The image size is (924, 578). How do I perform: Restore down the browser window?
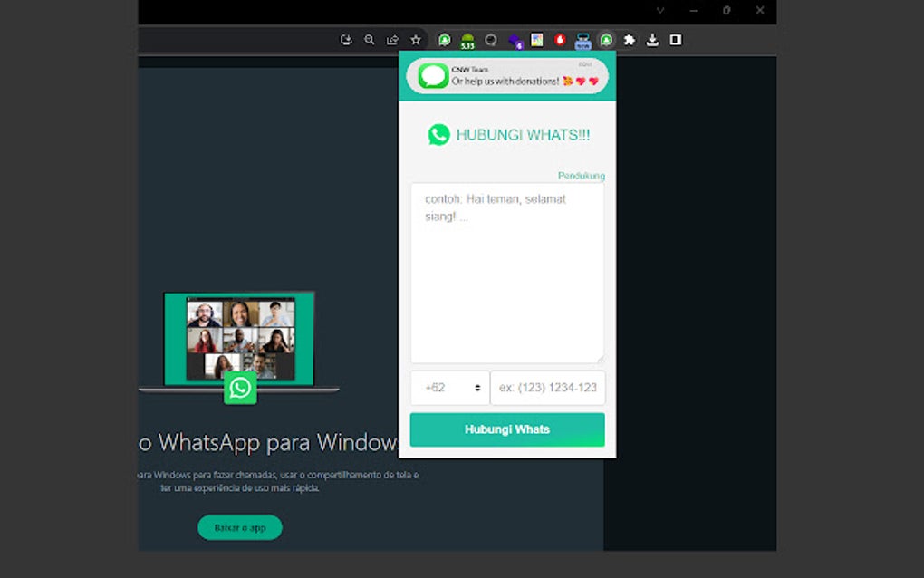pyautogui.click(x=727, y=10)
